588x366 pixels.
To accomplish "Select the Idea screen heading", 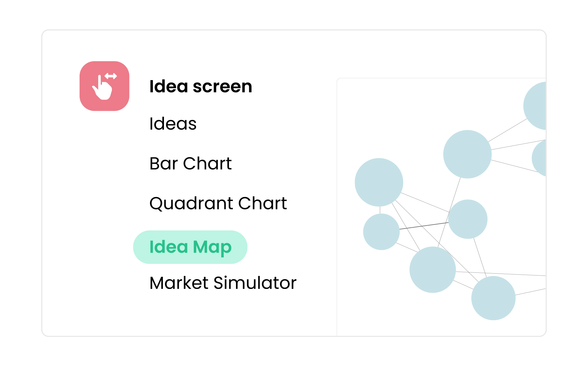I will tap(201, 87).
